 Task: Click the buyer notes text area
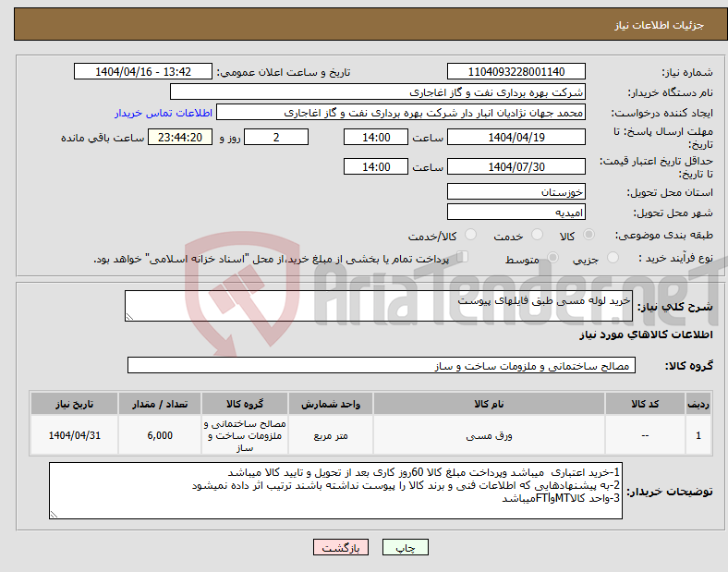click(335, 491)
